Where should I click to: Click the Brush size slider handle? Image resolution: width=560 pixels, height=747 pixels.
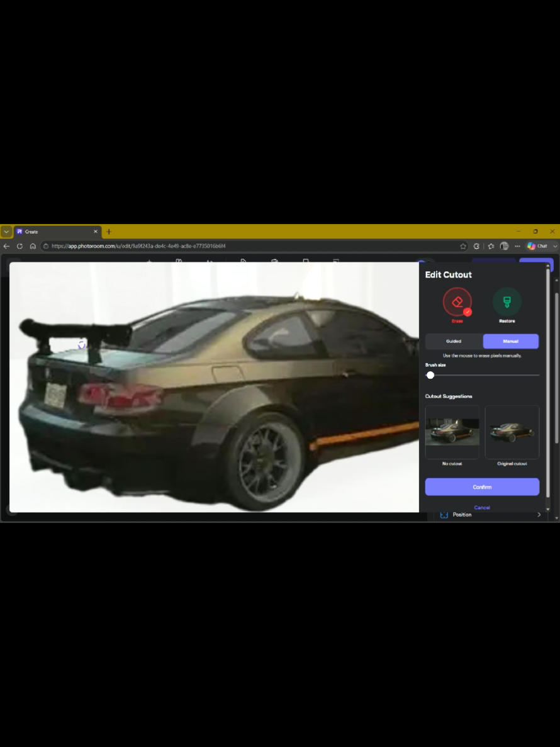pyautogui.click(x=430, y=376)
